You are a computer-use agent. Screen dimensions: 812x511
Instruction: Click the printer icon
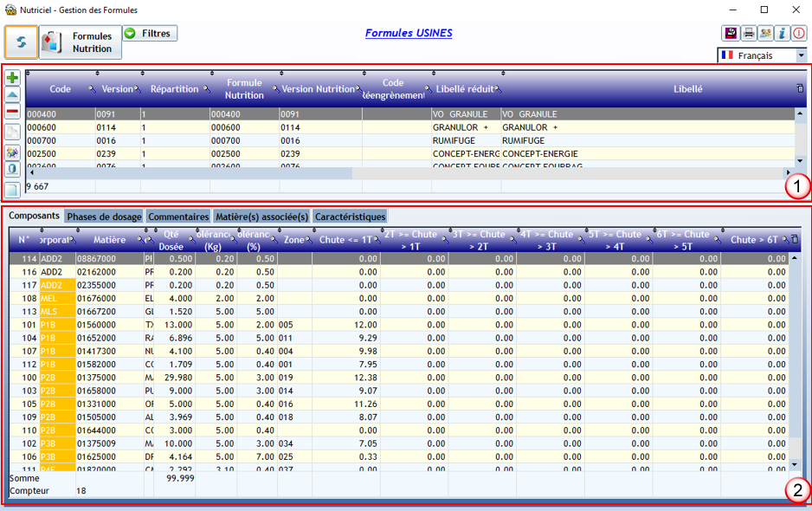pos(749,34)
